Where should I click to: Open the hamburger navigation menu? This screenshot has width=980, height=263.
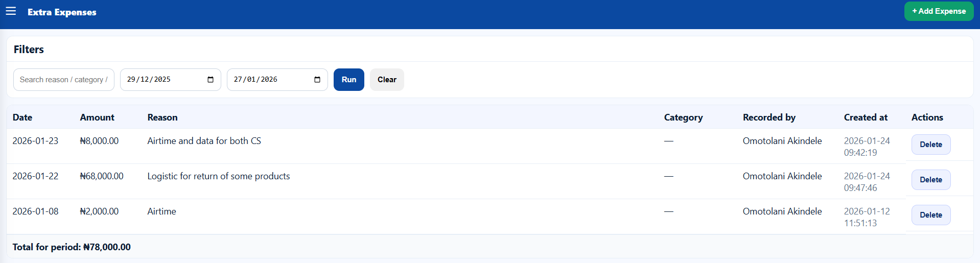(x=11, y=11)
